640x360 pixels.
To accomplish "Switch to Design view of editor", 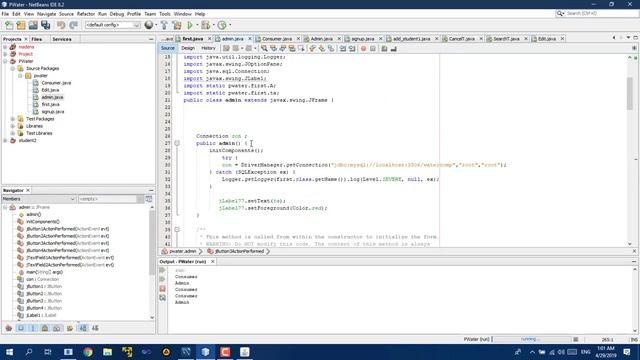I will [x=188, y=48].
